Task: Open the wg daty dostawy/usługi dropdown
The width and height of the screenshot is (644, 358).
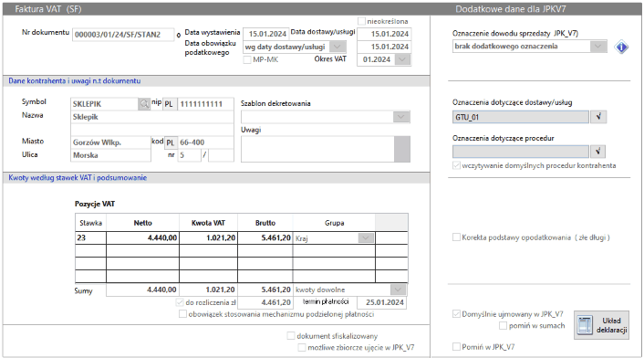Action: pyautogui.click(x=338, y=47)
